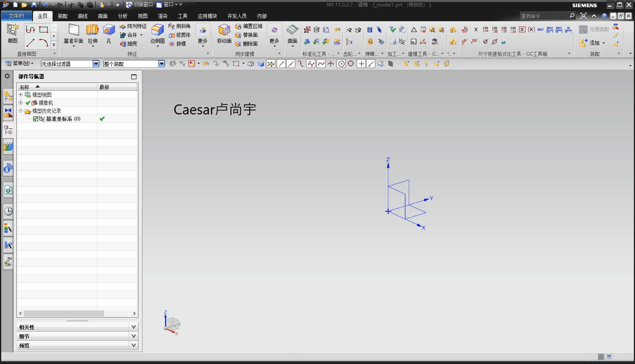The width and height of the screenshot is (635, 364).
Task: Toggle the 基准坐标系 (0) checkbox
Action: click(x=36, y=119)
